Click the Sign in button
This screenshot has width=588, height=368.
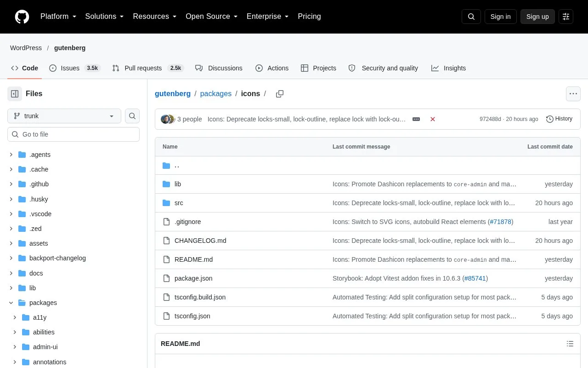(x=501, y=17)
